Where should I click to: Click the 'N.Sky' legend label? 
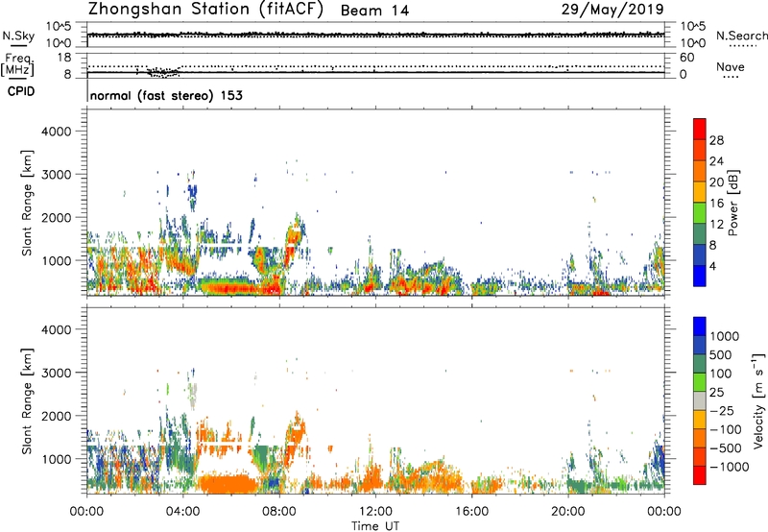[18, 36]
